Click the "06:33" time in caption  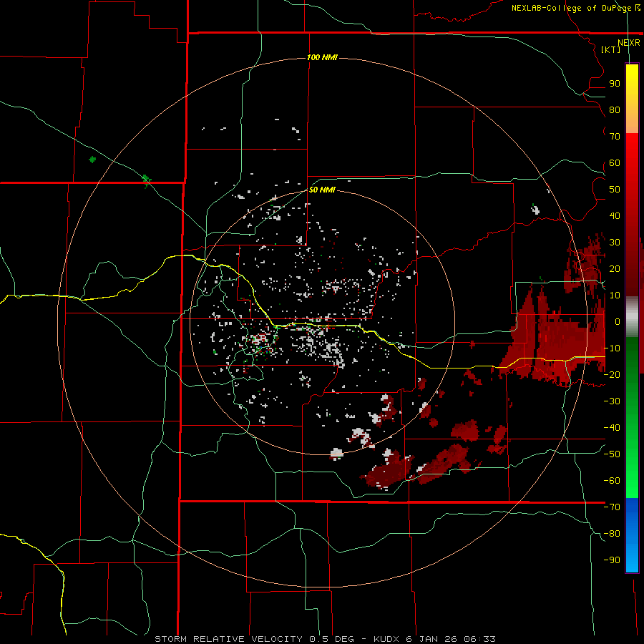[x=479, y=639]
